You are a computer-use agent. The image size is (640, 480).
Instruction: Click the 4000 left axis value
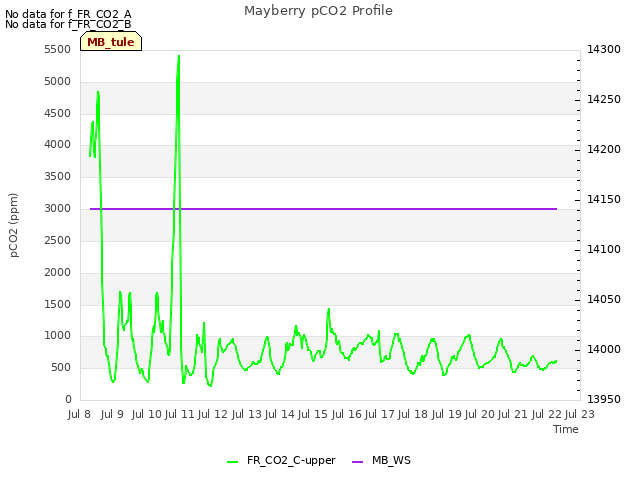coord(58,145)
